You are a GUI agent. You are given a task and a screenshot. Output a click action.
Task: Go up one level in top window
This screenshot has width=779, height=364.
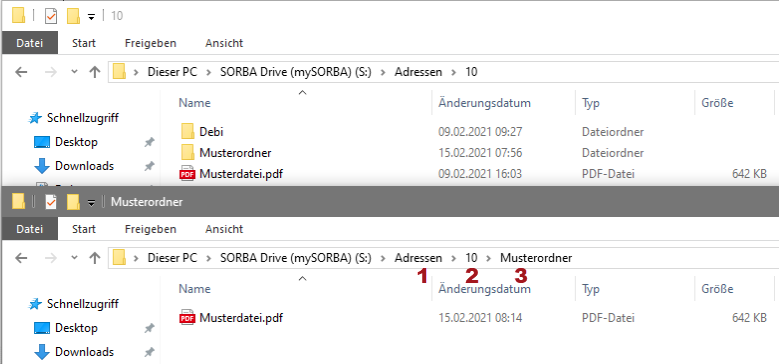coord(94,73)
